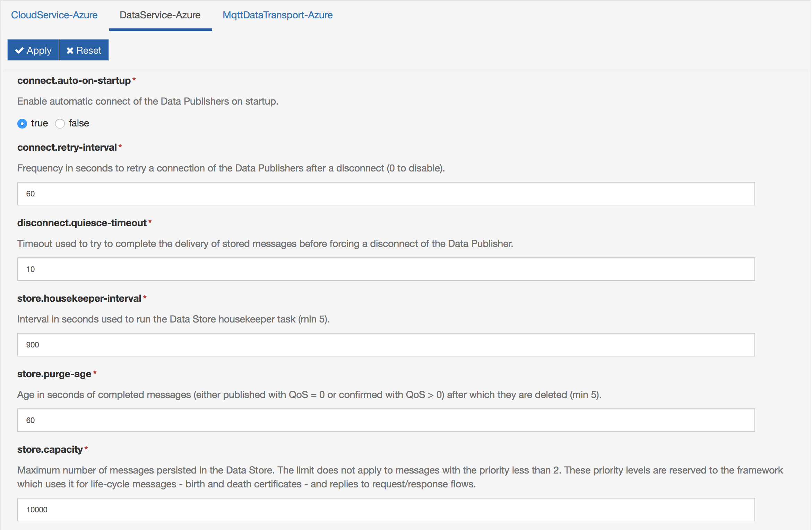Screen dimensions: 812x530
Task: Click the connect.auto-on-startup label
Action: coord(74,81)
